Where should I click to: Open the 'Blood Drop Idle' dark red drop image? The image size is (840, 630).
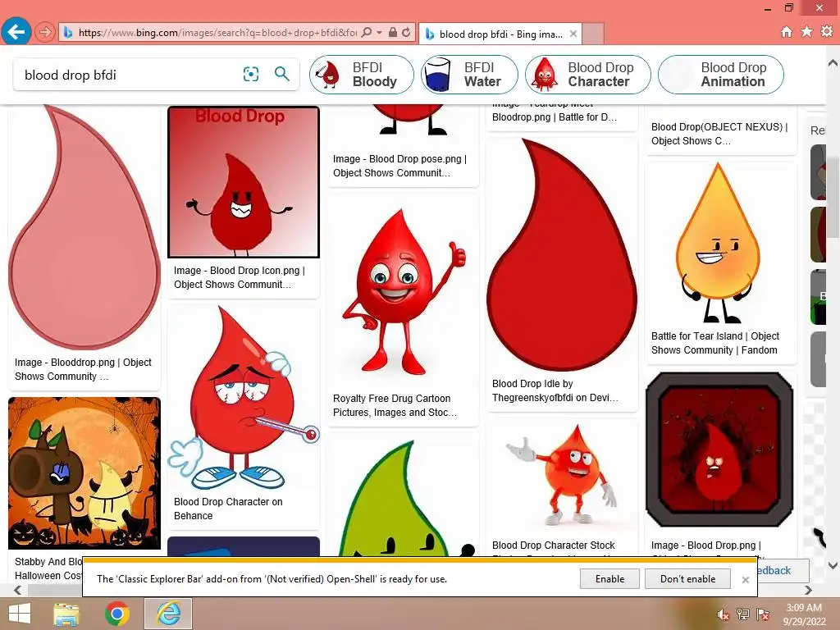[562, 254]
